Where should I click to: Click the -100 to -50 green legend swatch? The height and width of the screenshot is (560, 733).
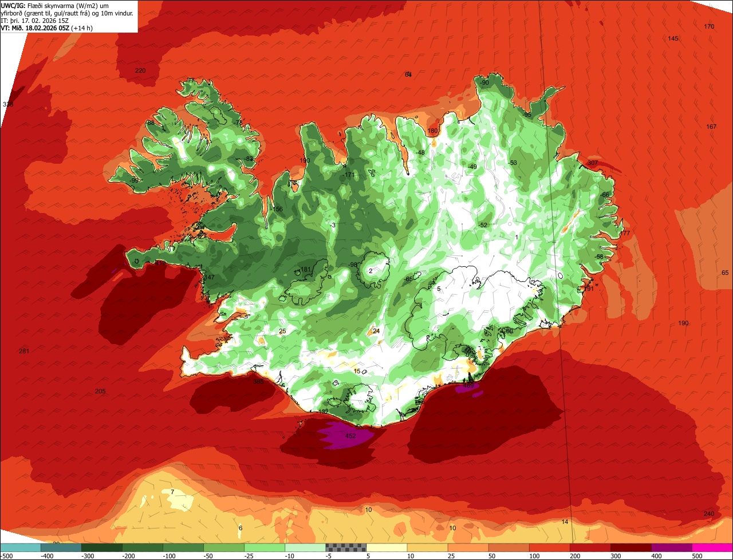click(x=183, y=547)
